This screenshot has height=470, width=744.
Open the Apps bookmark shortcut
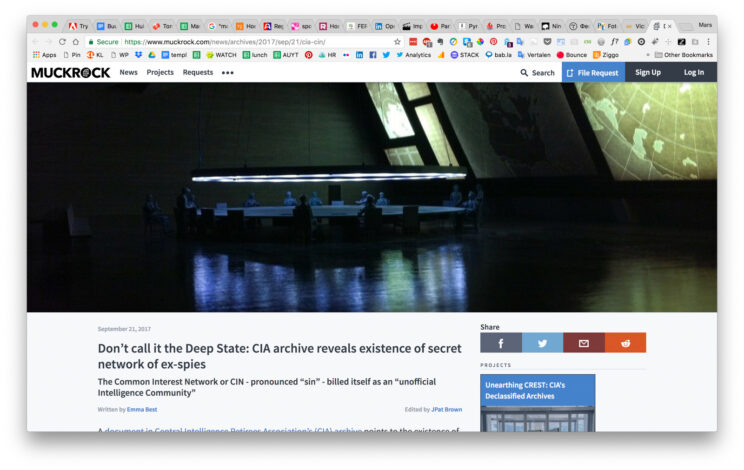click(x=44, y=55)
